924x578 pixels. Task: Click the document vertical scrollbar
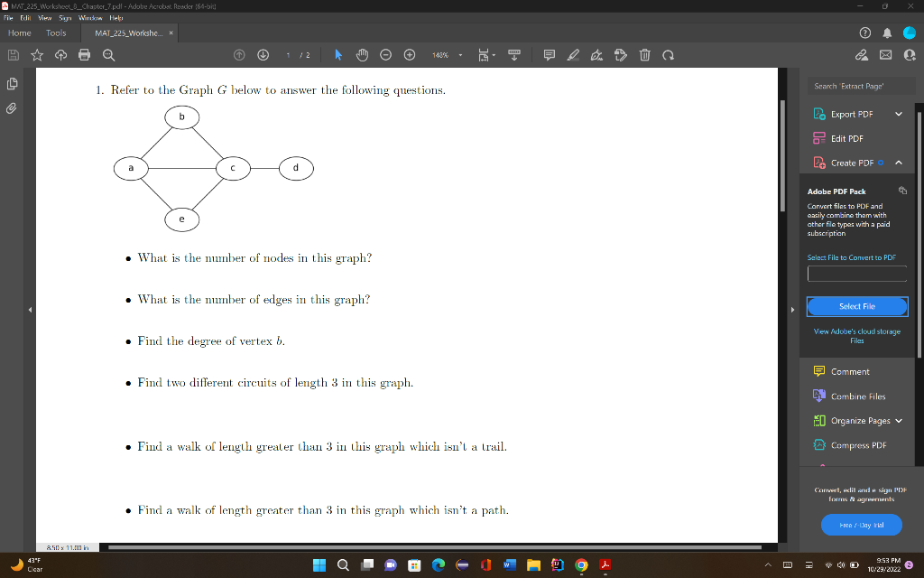click(x=782, y=155)
